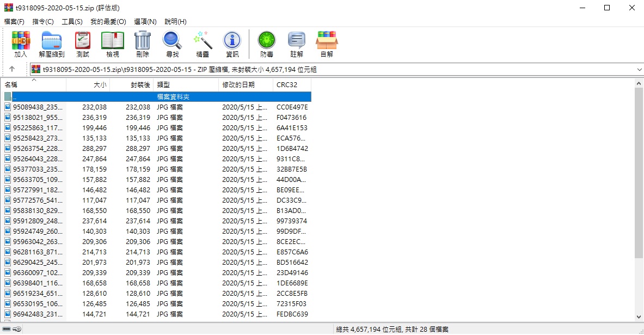Expand the archive path dropdown arrow
The width and height of the screenshot is (644, 335).
pos(639,69)
